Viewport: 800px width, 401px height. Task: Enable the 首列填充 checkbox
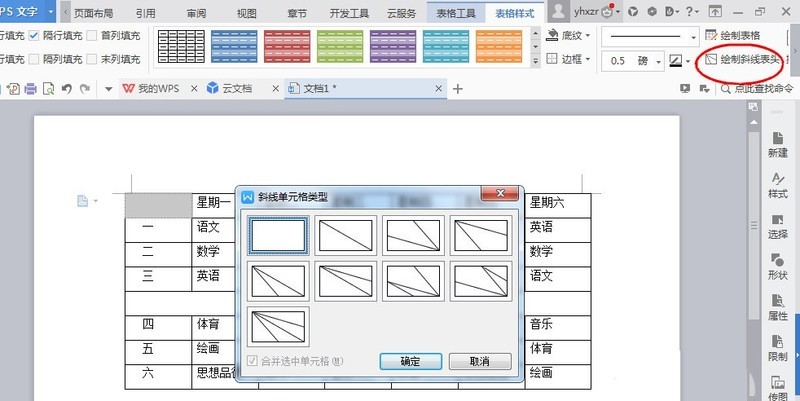(91, 35)
